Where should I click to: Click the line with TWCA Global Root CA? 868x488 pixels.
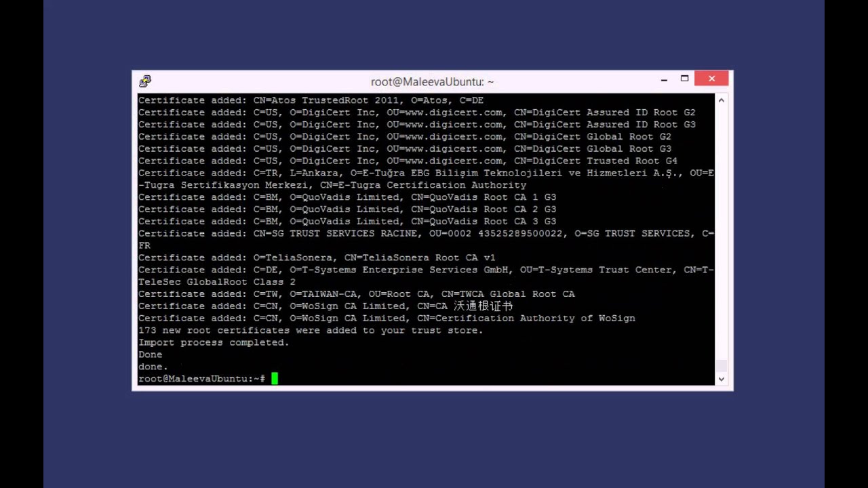click(357, 294)
